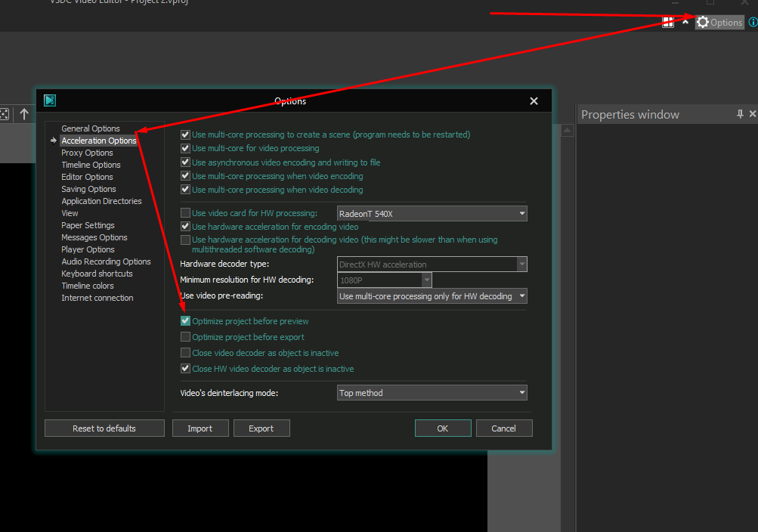Enable Close video decoder as object is inactive
The width and height of the screenshot is (758, 532).
185,352
